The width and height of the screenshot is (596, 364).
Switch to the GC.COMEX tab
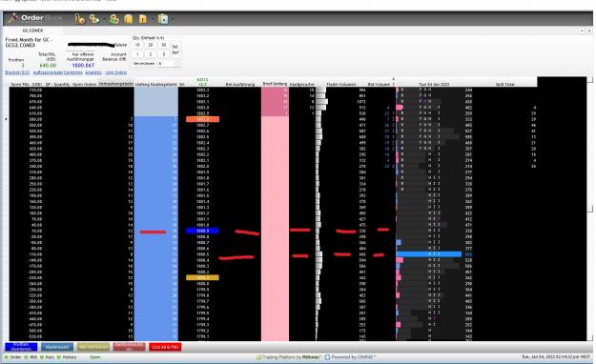(32, 30)
